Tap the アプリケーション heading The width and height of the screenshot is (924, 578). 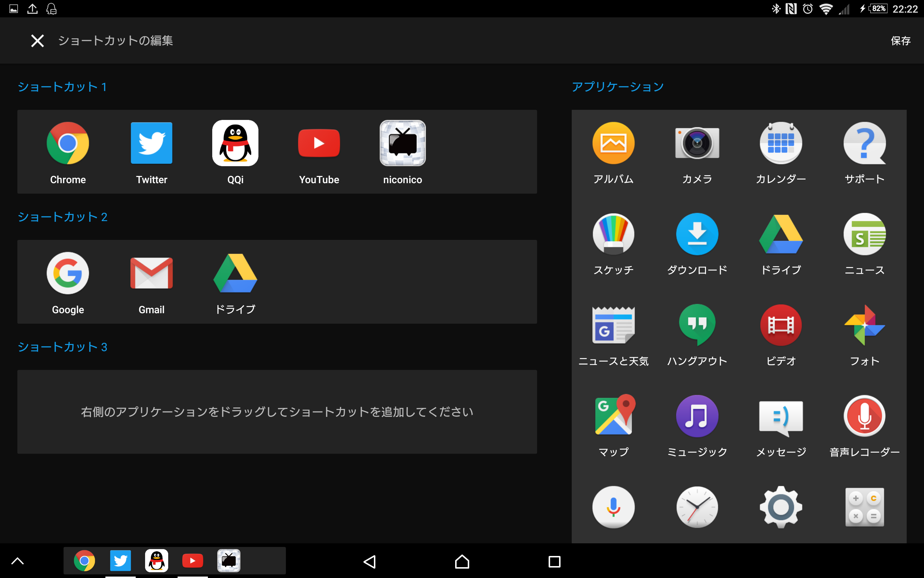pos(618,87)
